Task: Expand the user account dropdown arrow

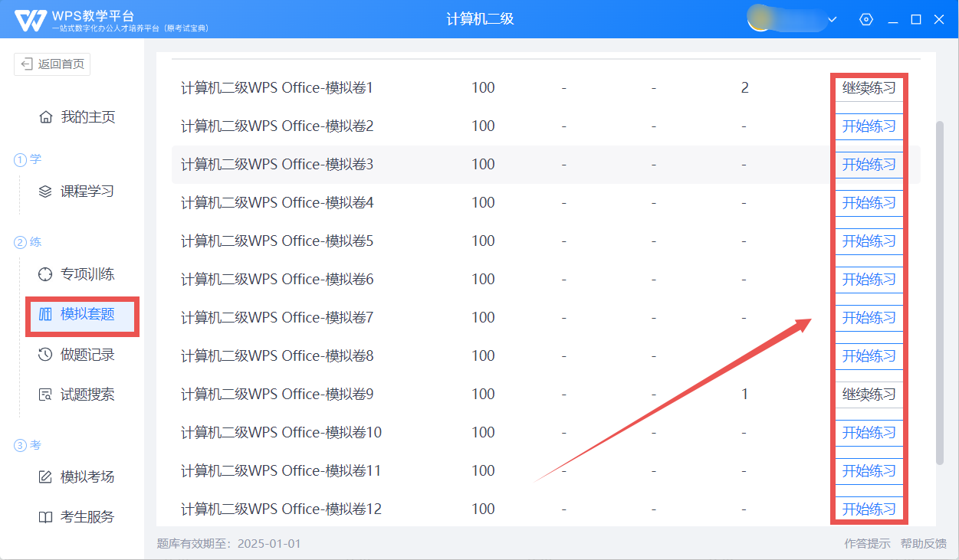Action: click(x=833, y=19)
